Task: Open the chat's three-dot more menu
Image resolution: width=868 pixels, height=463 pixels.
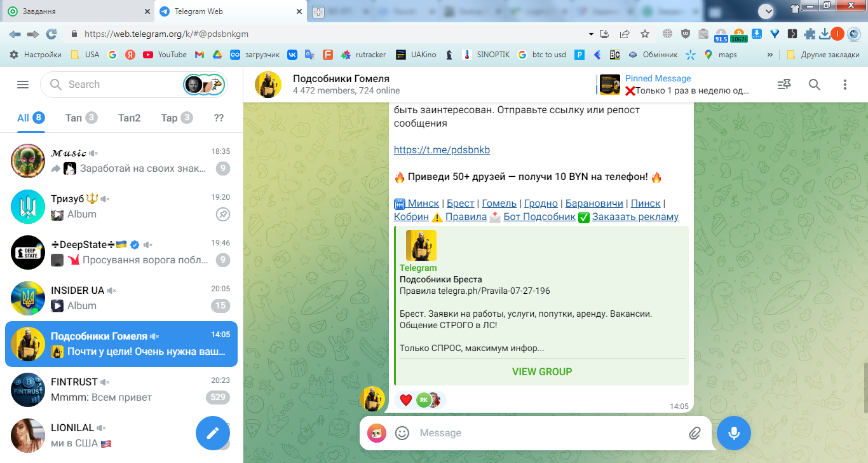Action: tap(845, 85)
